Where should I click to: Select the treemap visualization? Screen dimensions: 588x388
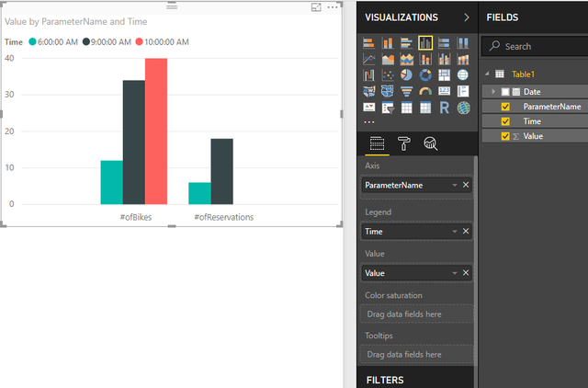444,75
